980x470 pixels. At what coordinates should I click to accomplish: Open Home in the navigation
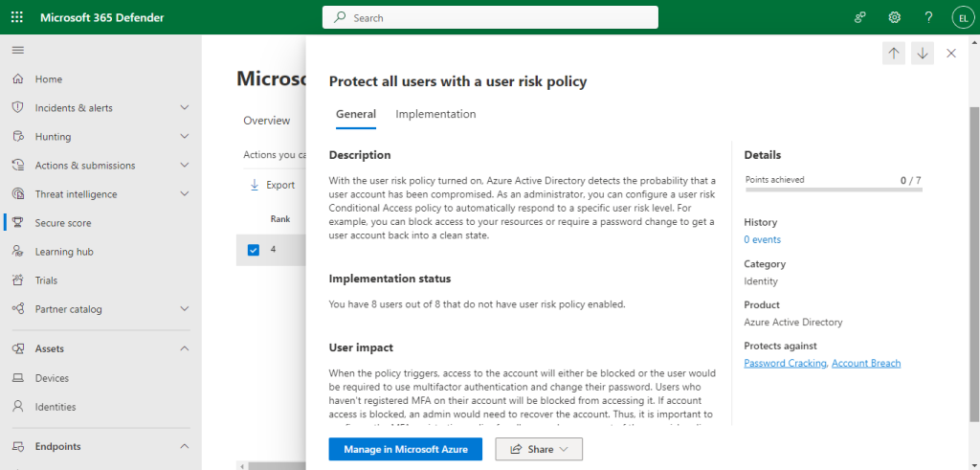(49, 79)
